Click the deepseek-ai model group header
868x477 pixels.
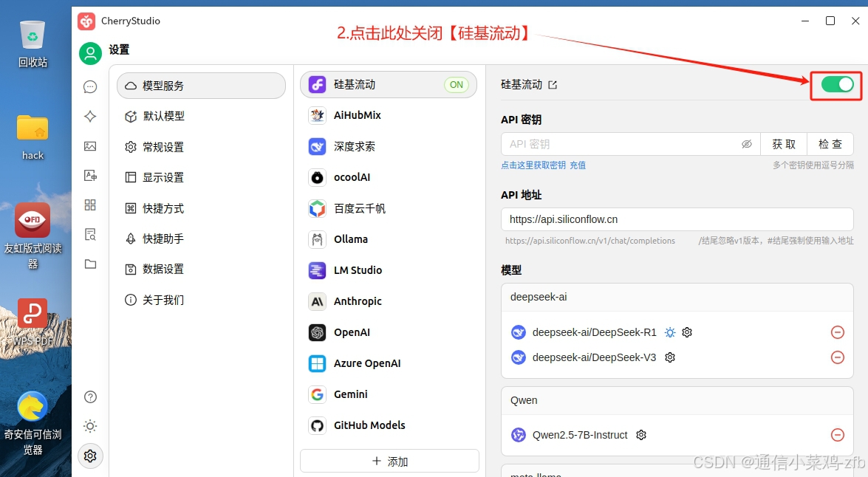(x=677, y=297)
